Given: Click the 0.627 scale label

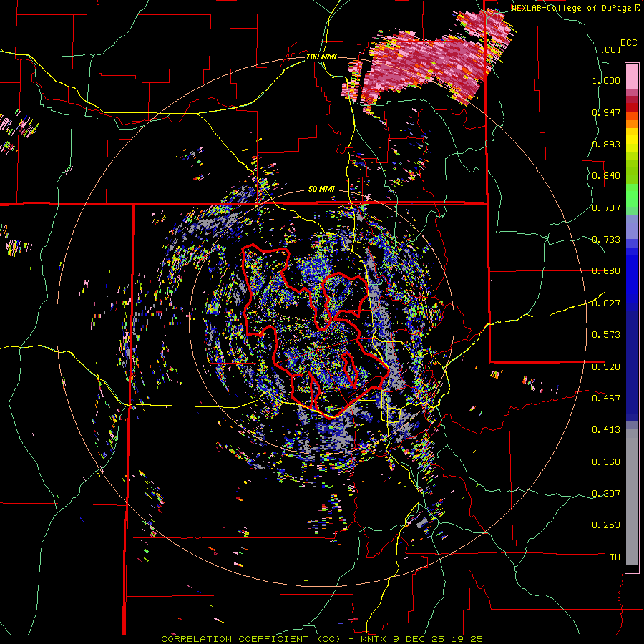Looking at the screenshot, I should coord(606,303).
